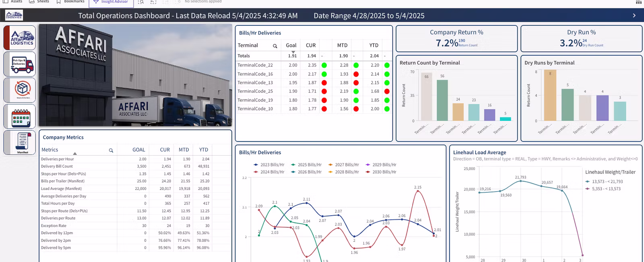The height and width of the screenshot is (262, 644).
Task: Click red YTD status dot for TerminalCode_25
Action: point(387,91)
